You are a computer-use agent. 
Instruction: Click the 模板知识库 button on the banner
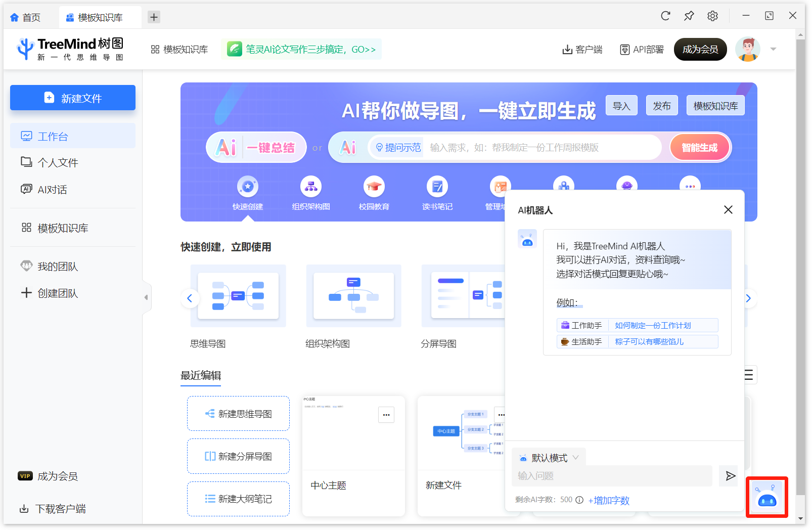point(715,106)
